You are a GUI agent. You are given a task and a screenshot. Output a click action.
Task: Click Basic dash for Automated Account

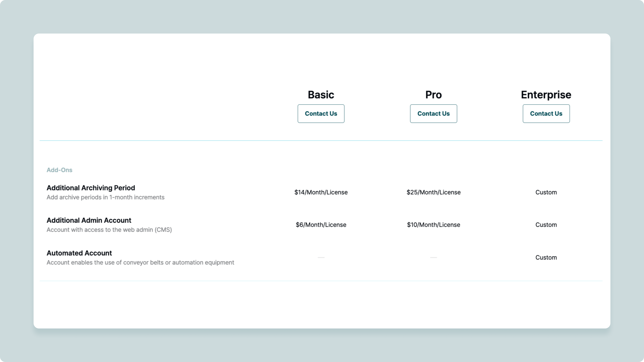click(x=321, y=257)
